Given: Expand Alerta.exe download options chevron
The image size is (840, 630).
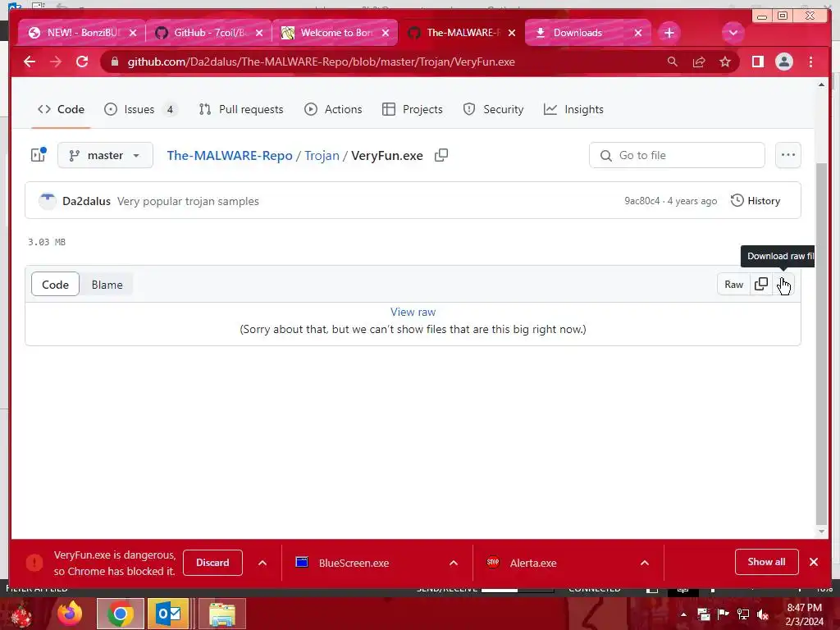Looking at the screenshot, I should coord(645,563).
